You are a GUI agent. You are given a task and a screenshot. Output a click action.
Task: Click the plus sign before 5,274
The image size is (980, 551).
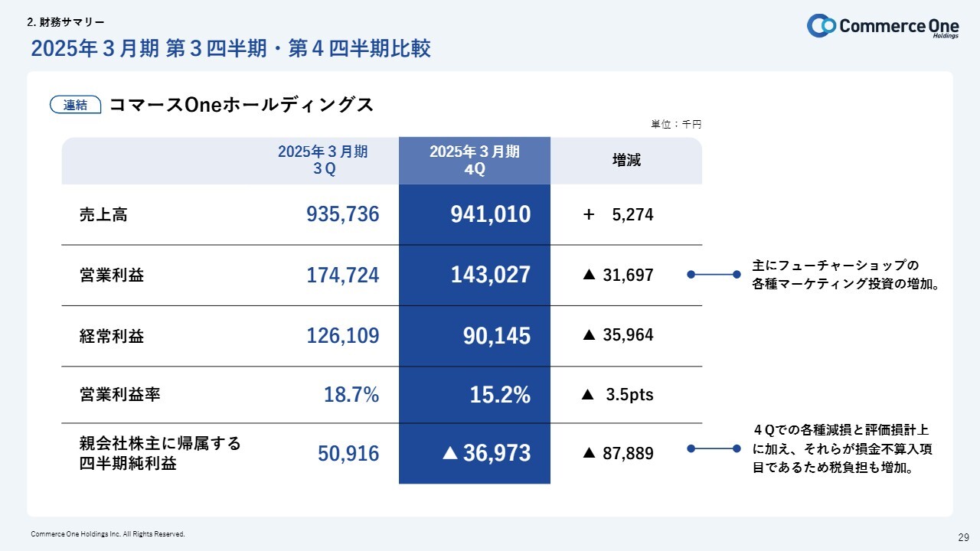(589, 215)
